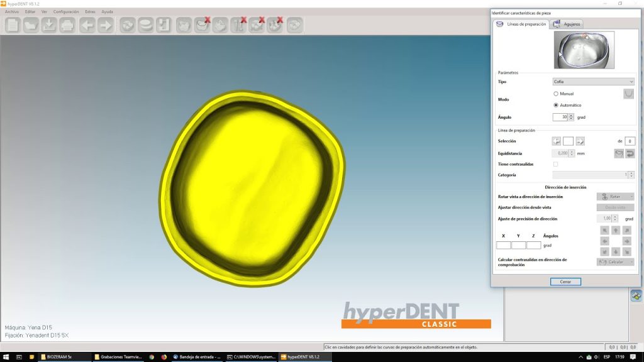Expand the Calcular dropdown button
This screenshot has height=362, width=644.
click(615, 261)
